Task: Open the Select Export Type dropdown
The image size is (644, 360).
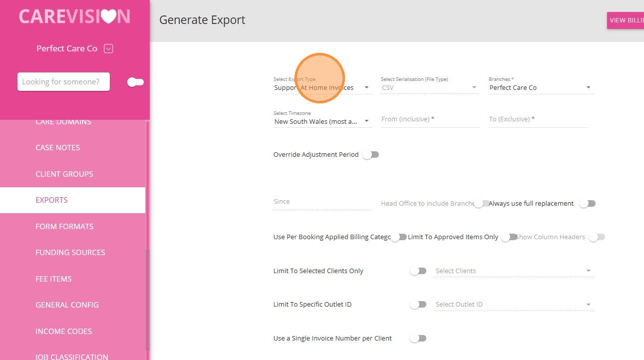Action: (x=322, y=88)
